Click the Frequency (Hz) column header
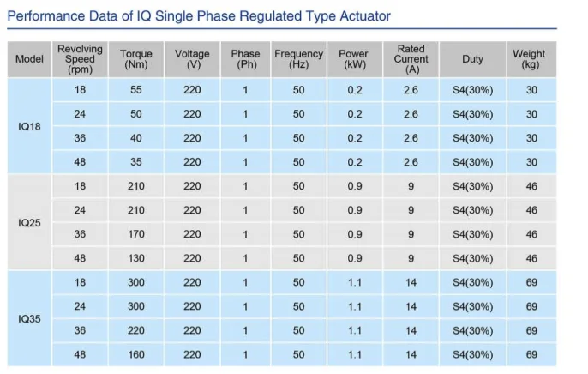The image size is (588, 374). pos(298,59)
